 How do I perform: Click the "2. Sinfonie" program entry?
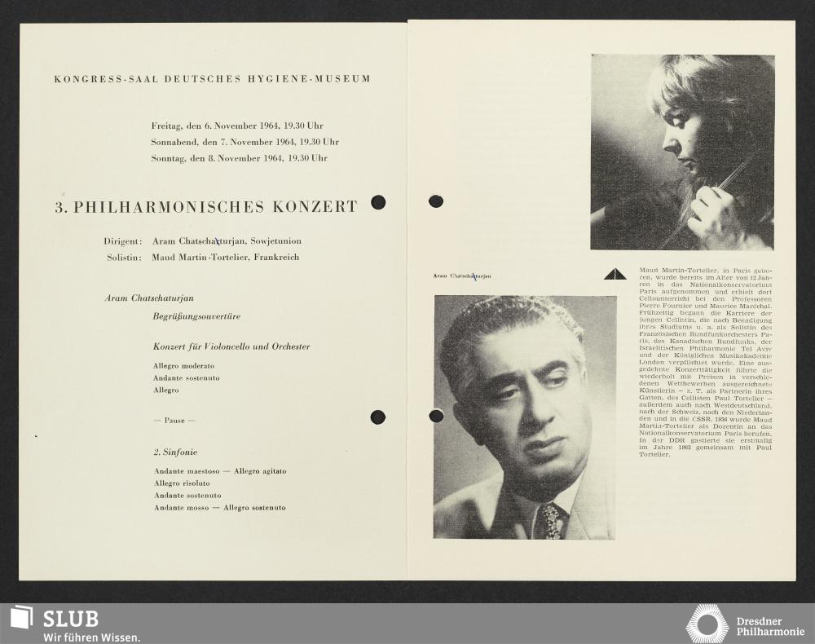tap(175, 452)
